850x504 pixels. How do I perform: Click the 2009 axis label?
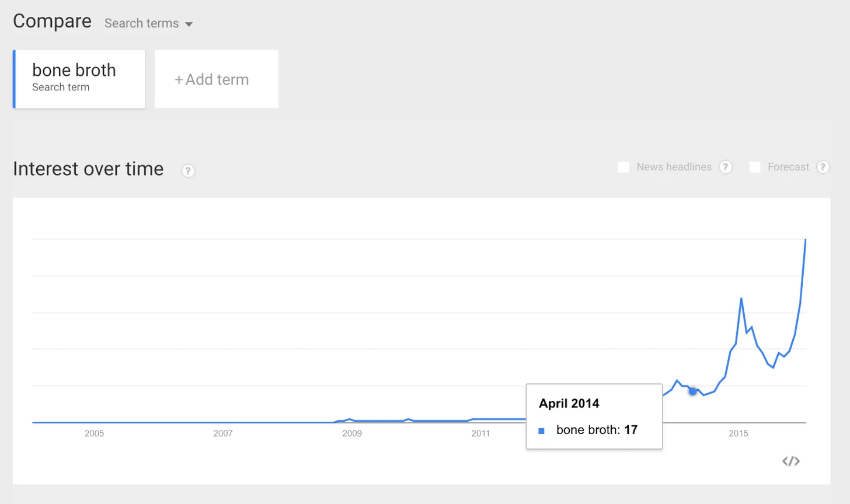click(x=352, y=433)
